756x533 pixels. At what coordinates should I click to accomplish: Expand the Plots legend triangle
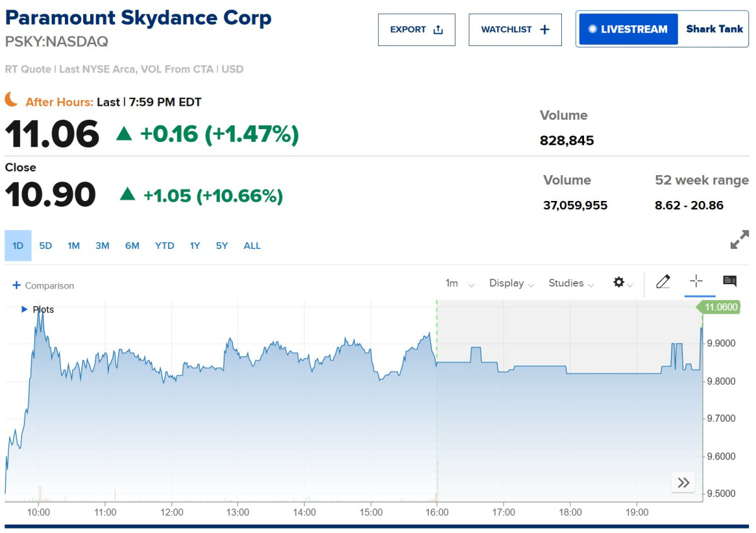[25, 309]
